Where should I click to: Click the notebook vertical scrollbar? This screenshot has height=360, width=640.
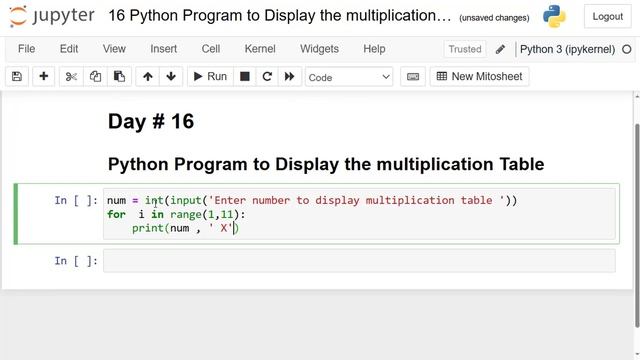637,225
